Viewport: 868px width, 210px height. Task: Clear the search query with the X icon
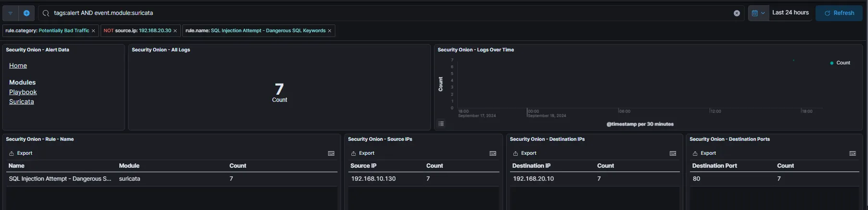pos(737,13)
